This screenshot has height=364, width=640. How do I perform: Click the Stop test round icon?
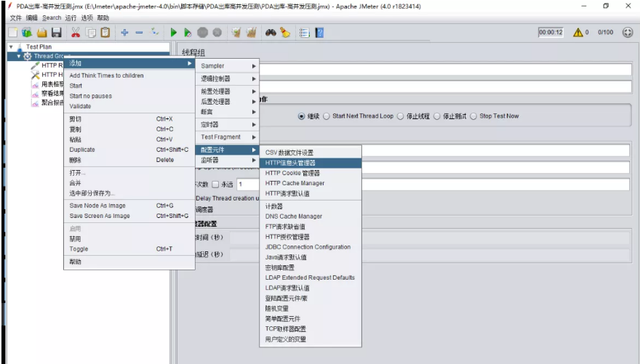click(202, 33)
